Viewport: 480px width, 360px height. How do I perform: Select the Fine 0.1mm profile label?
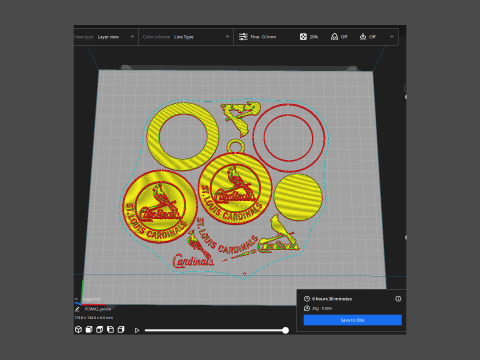click(263, 37)
